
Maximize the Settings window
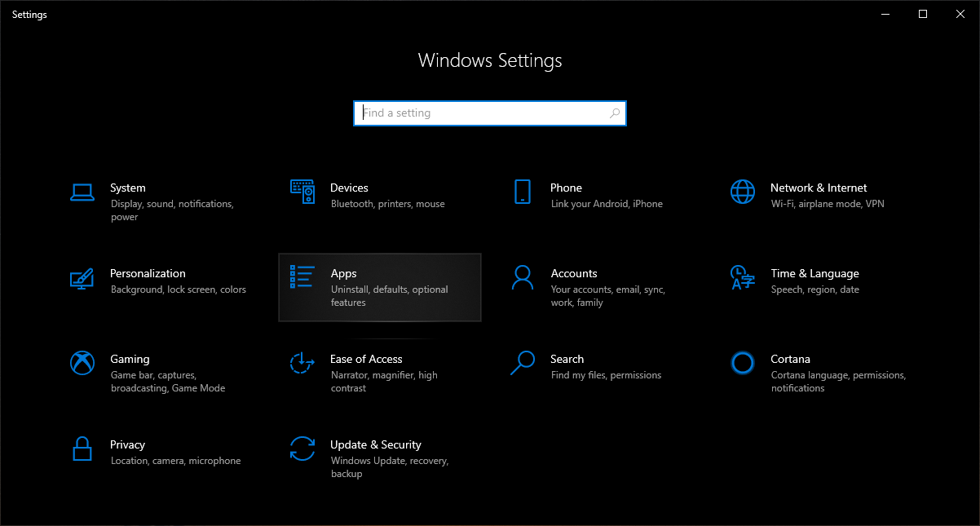coord(923,14)
